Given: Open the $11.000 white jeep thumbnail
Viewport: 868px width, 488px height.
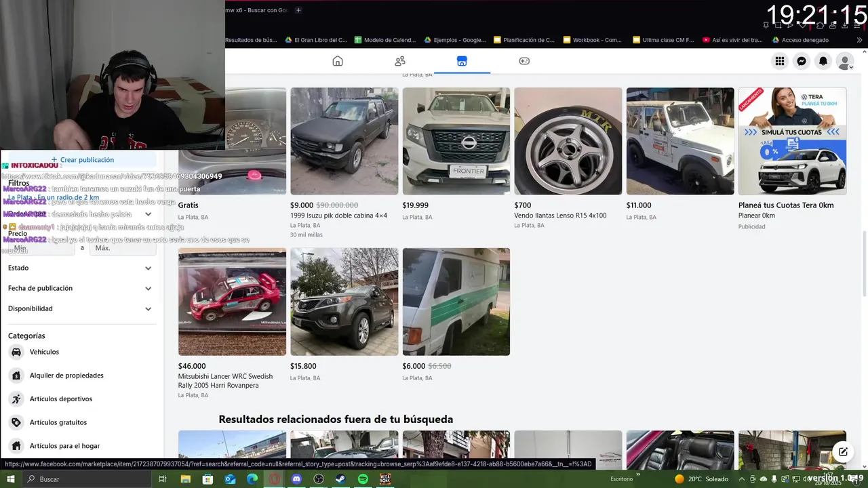Looking at the screenshot, I should click(680, 141).
